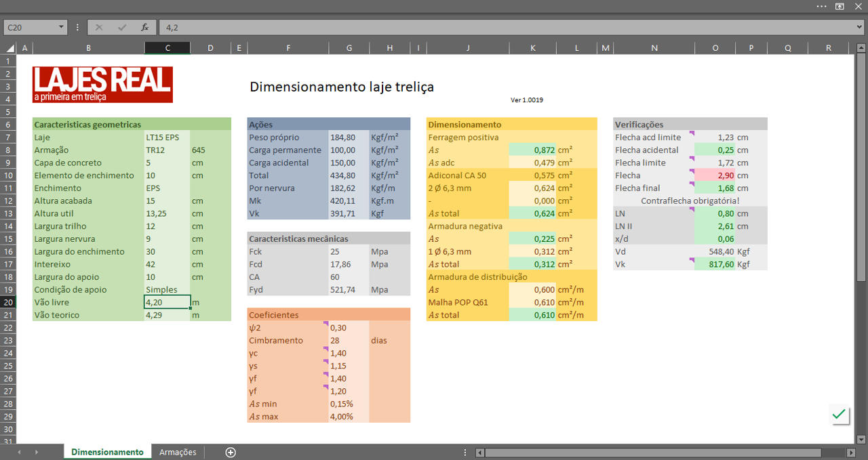Click the Insert Function fx icon
The height and width of the screenshot is (460, 868).
(x=144, y=27)
